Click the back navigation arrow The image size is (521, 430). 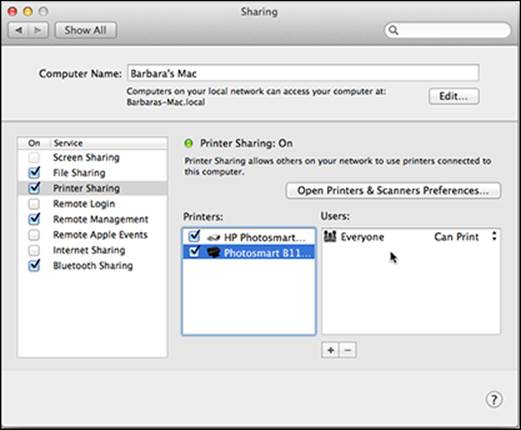point(19,30)
